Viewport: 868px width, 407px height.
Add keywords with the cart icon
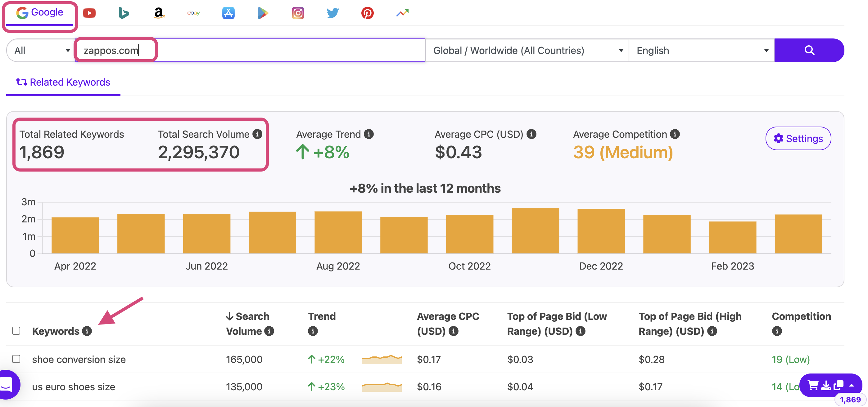click(x=813, y=385)
